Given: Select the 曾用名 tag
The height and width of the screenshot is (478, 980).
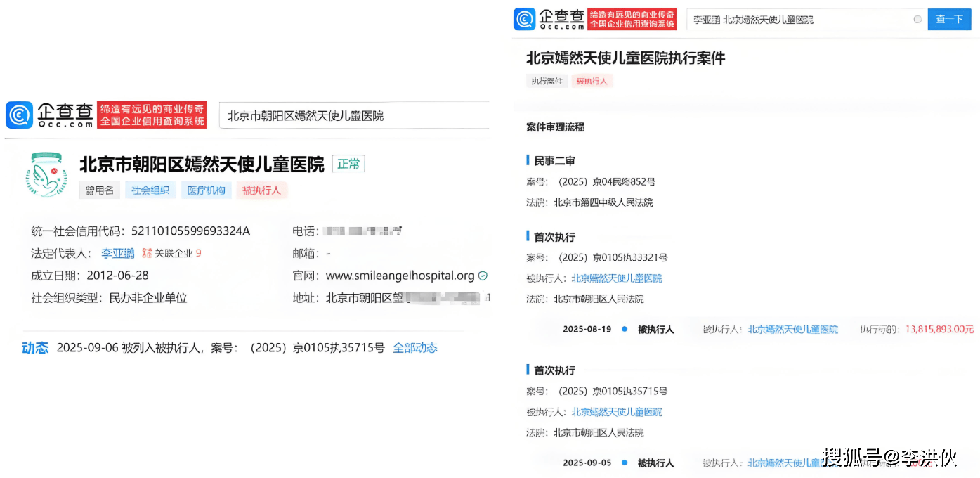Looking at the screenshot, I should click(x=100, y=190).
